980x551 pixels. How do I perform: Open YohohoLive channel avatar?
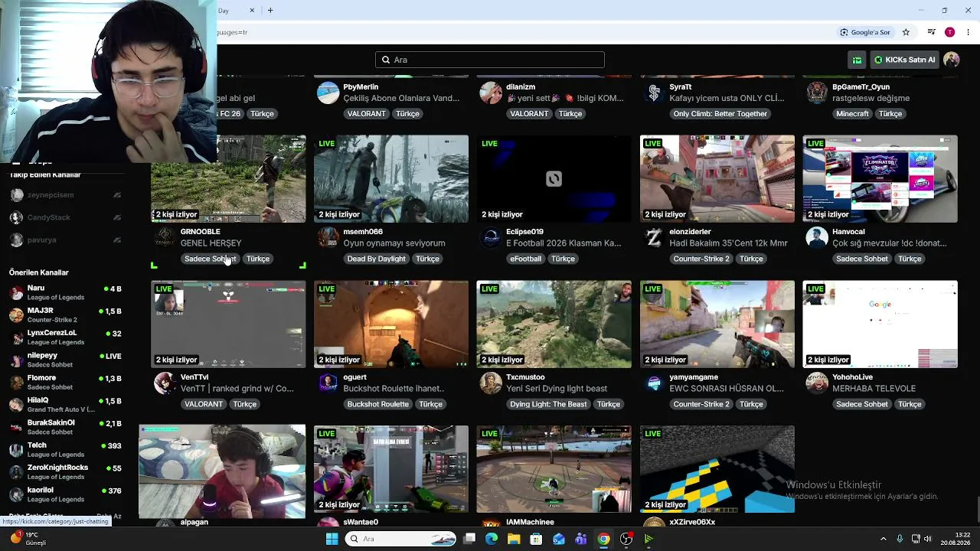(817, 383)
